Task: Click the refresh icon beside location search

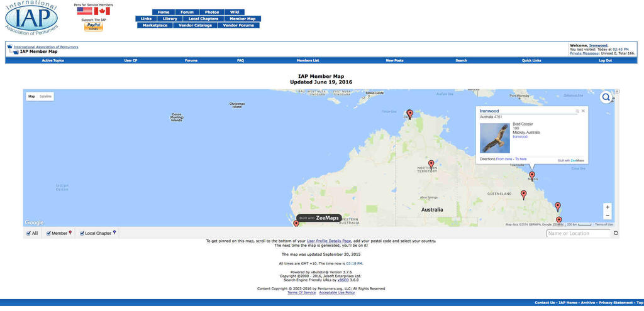Action: click(616, 233)
